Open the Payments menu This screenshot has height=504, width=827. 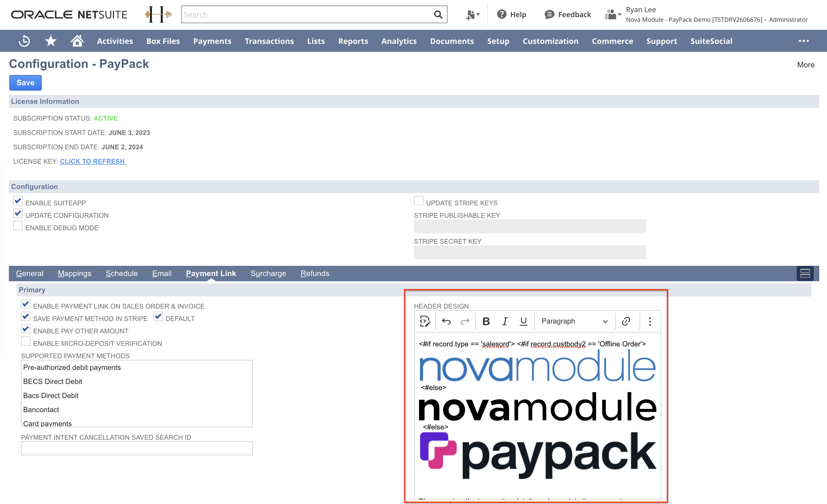coord(212,41)
